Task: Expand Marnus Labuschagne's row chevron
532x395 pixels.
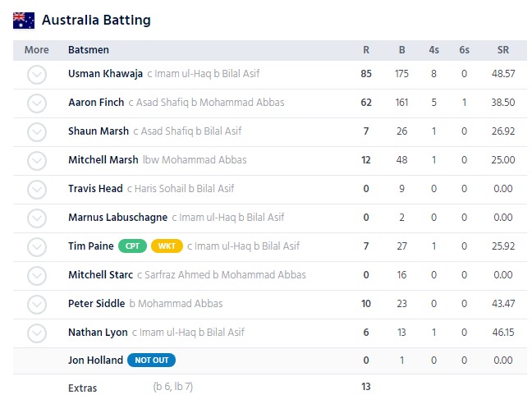Action: point(36,218)
